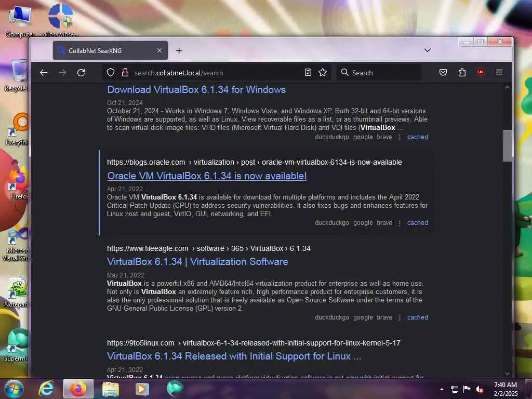Screen dimensions: 532x399
Task: Click the date 'May 21, 2022' in the fileeagle result
Action: click(x=126, y=275)
